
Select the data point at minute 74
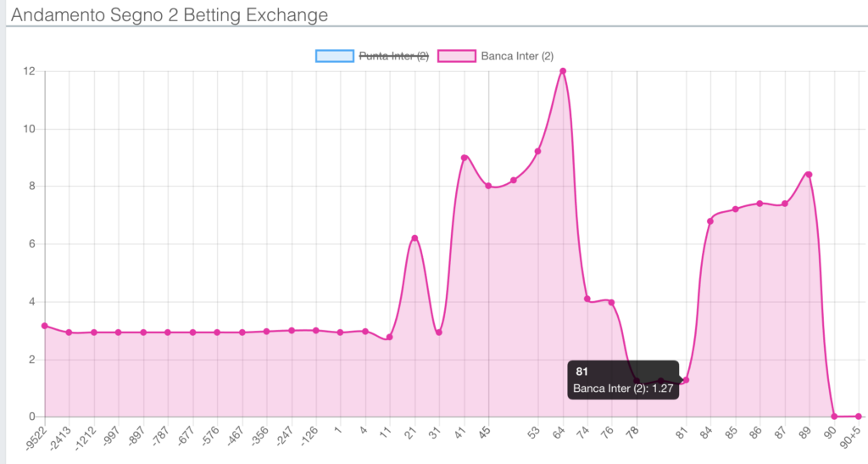pyautogui.click(x=587, y=299)
